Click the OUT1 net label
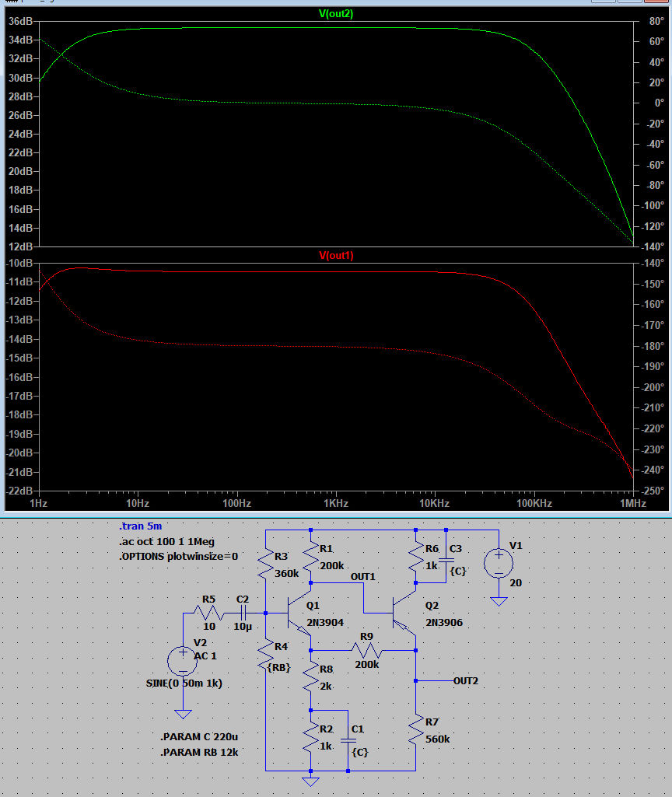672x797 pixels. 362,577
